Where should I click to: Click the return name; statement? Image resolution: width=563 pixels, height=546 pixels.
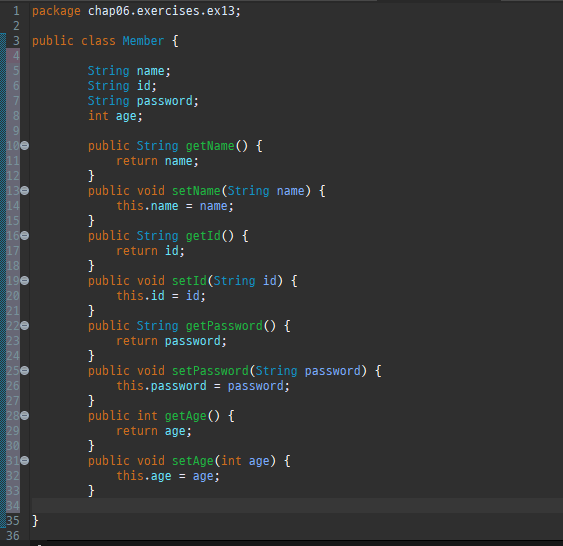[157, 161]
